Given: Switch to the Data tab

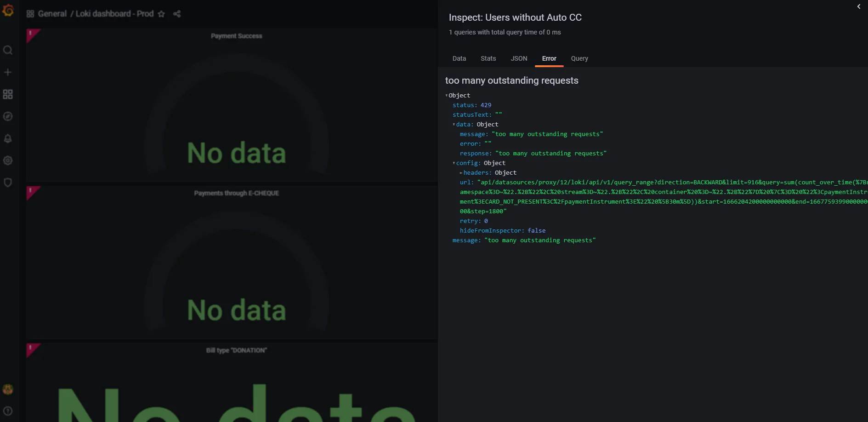Looking at the screenshot, I should click(459, 58).
